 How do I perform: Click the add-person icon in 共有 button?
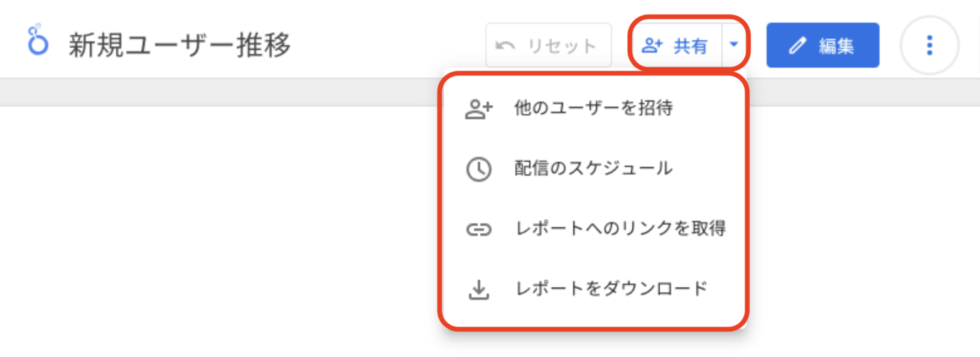653,45
